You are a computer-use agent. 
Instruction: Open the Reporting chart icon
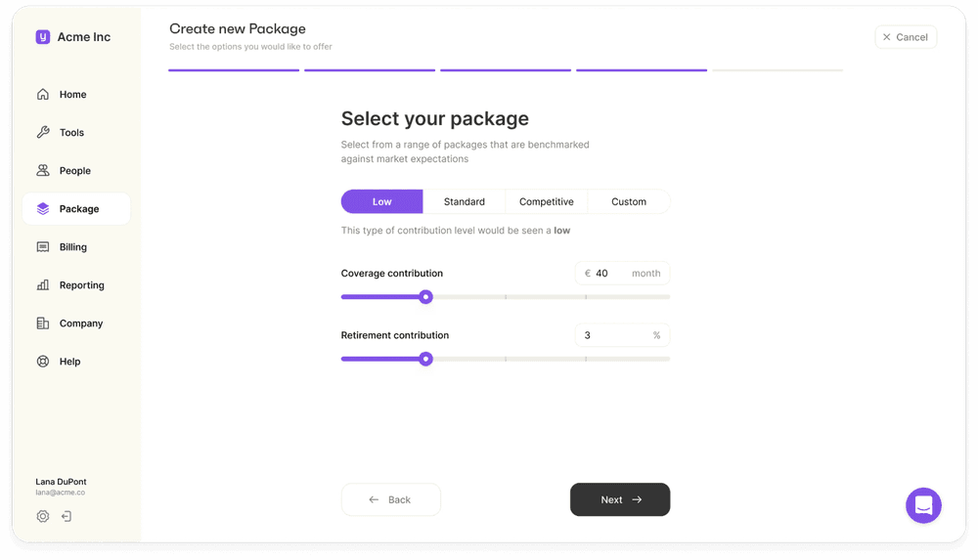coord(42,285)
